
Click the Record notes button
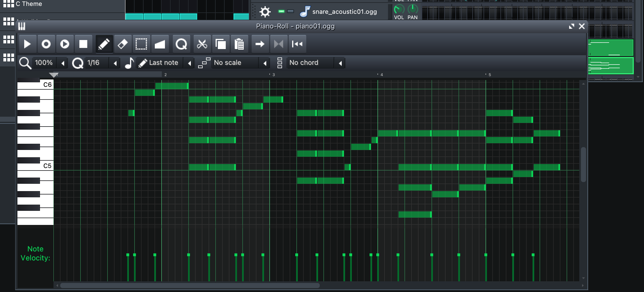tap(46, 44)
